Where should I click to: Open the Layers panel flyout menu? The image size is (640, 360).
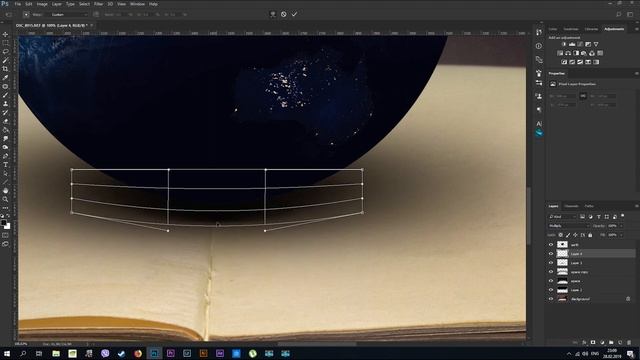point(636,206)
